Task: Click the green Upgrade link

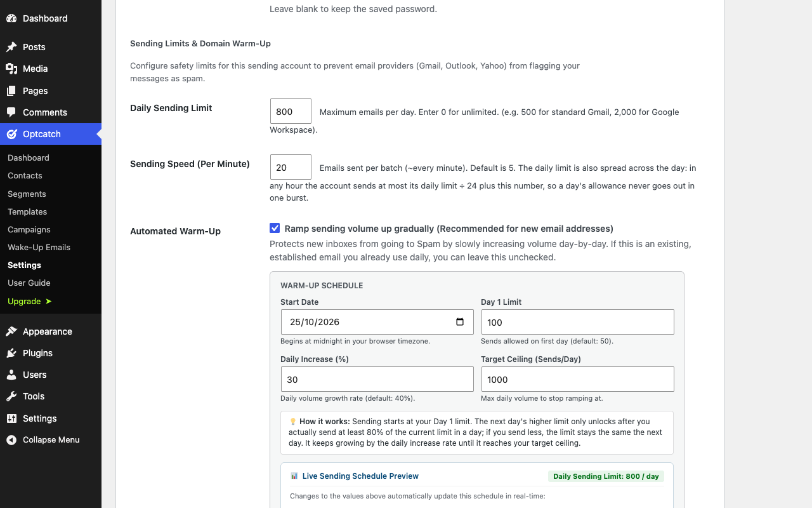Action: click(30, 301)
